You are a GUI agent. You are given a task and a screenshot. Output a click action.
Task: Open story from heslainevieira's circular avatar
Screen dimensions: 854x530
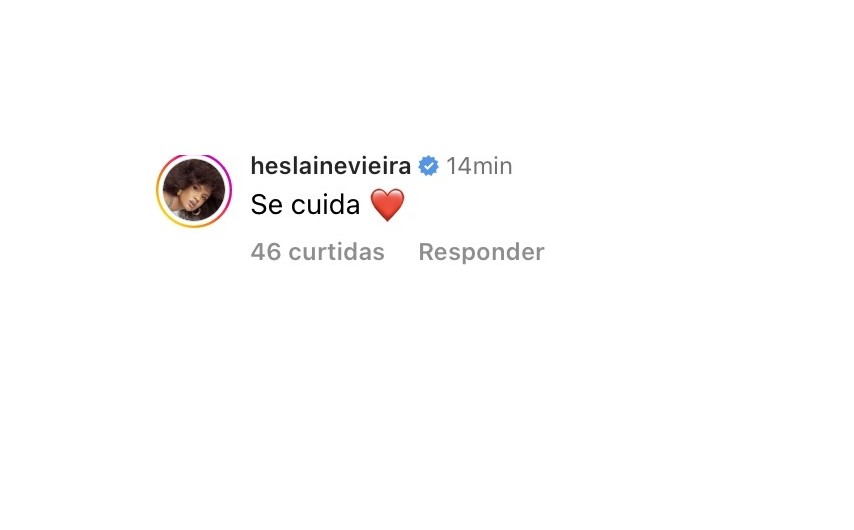point(194,190)
